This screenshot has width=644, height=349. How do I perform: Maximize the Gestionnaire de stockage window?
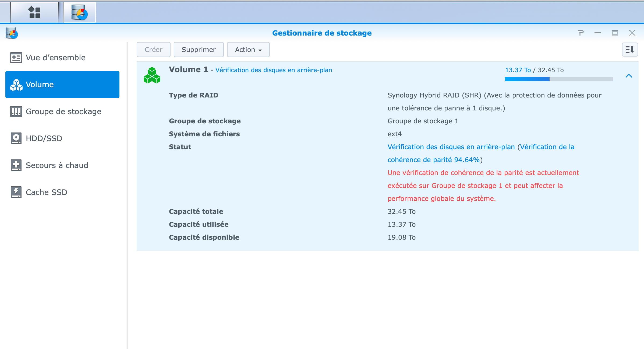[615, 33]
